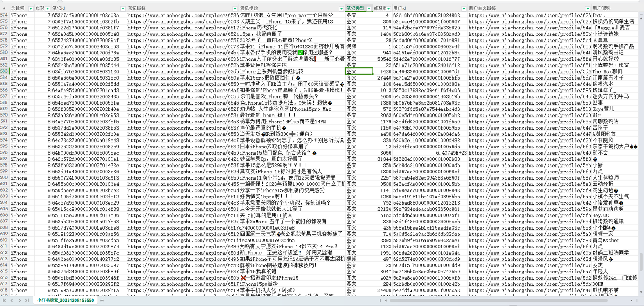Select the like count cell 58542
644x306 pixels.
[x=382, y=59]
